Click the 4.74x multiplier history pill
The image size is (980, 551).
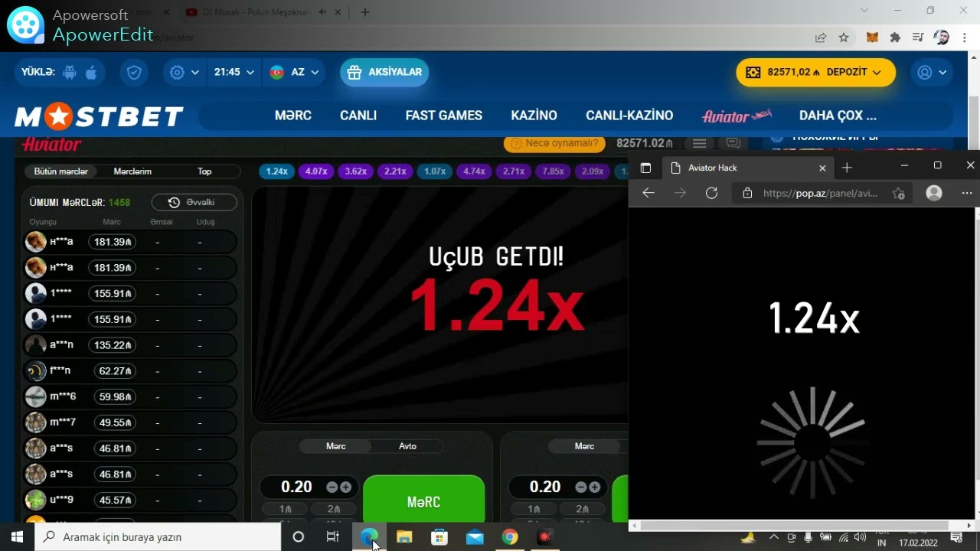(x=474, y=171)
